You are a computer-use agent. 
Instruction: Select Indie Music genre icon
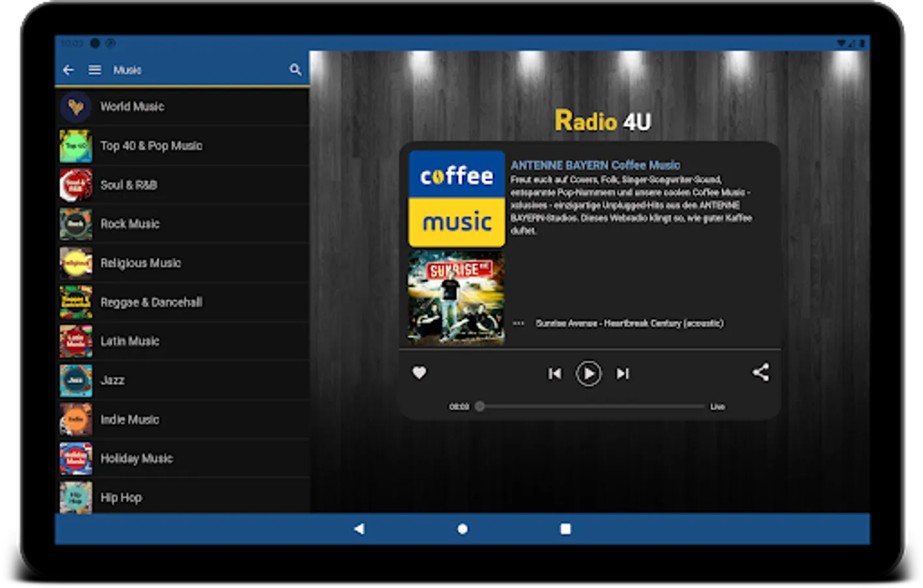pyautogui.click(x=76, y=419)
